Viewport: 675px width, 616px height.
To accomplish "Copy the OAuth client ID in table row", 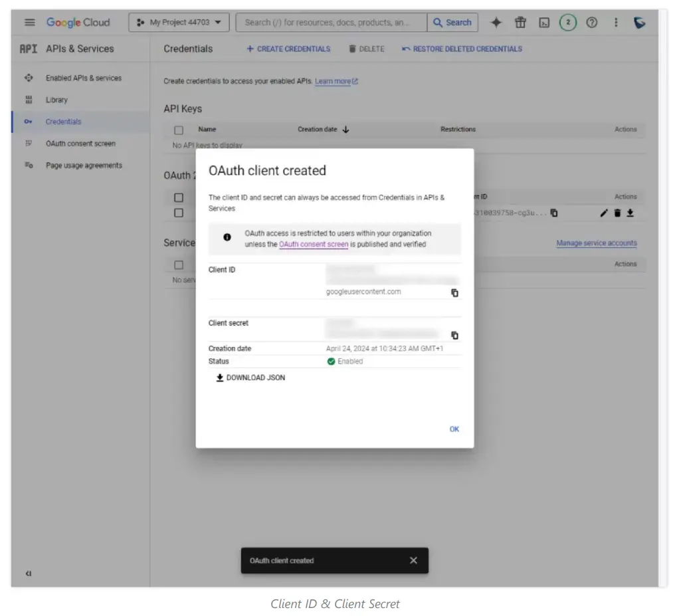I will click(x=554, y=213).
